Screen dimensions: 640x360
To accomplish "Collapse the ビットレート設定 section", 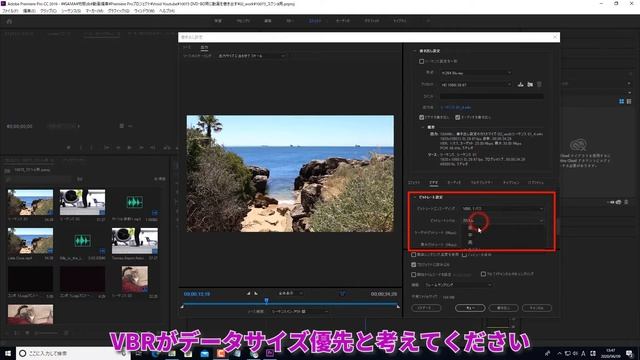I will coord(415,197).
